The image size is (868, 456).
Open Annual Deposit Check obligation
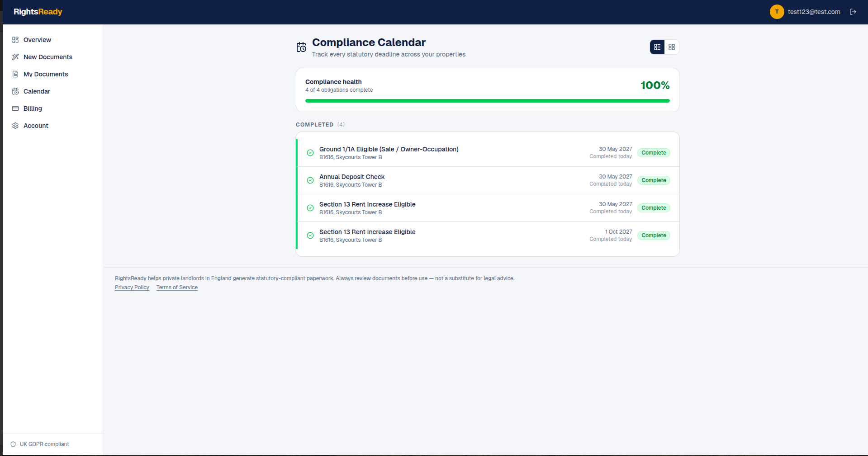click(x=488, y=180)
